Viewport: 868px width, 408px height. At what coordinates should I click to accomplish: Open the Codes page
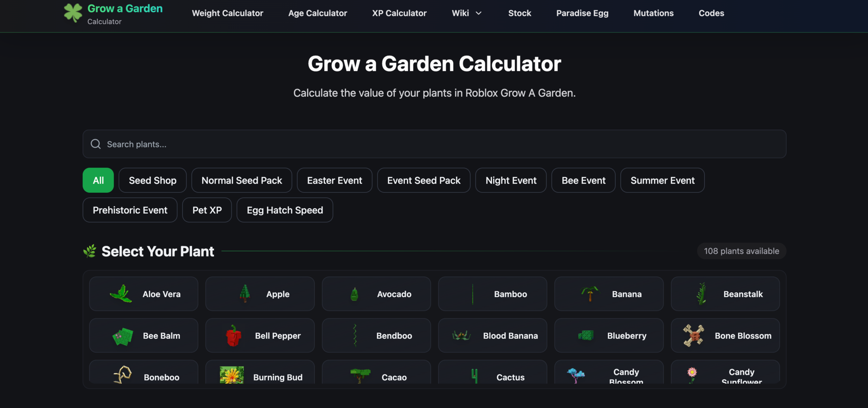point(711,13)
